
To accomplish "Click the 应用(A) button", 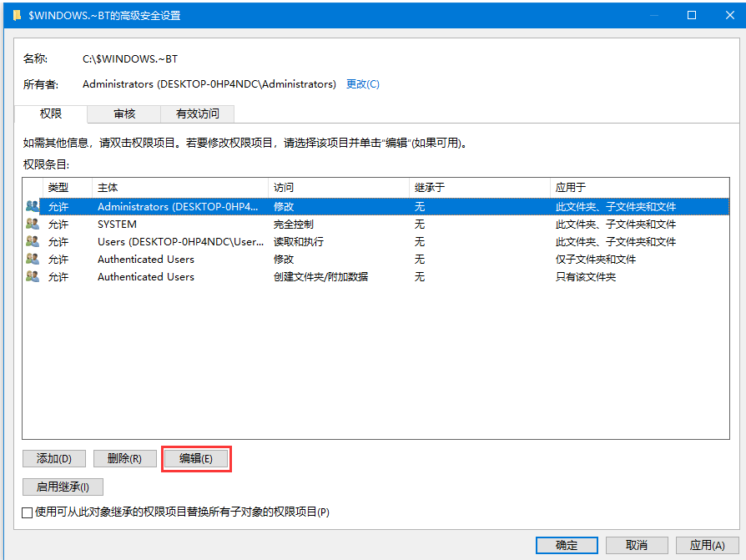I will (x=706, y=545).
